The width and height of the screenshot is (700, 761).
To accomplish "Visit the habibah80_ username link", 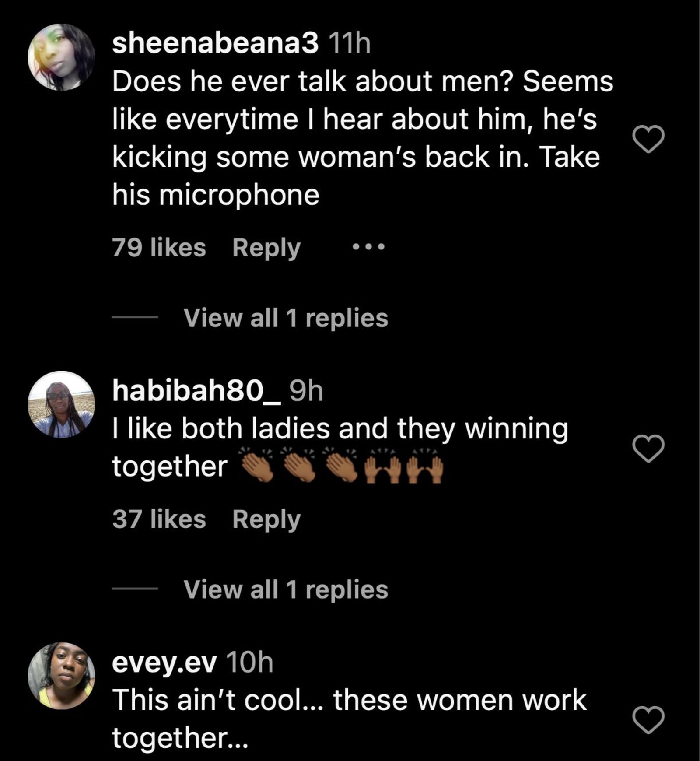I will coord(196,391).
